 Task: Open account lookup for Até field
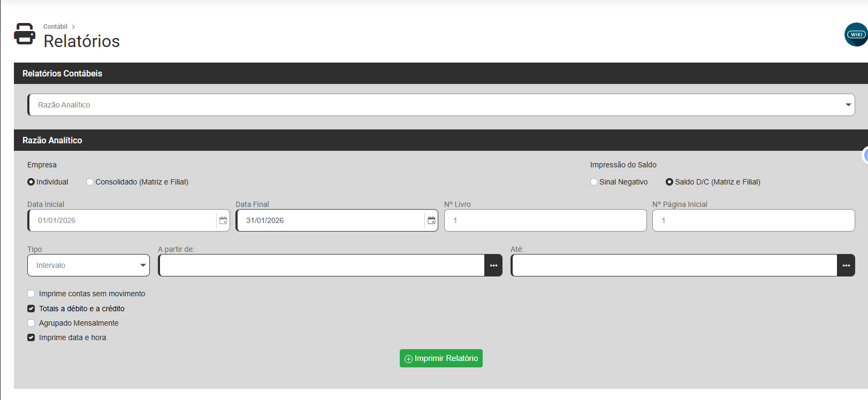[x=846, y=265]
